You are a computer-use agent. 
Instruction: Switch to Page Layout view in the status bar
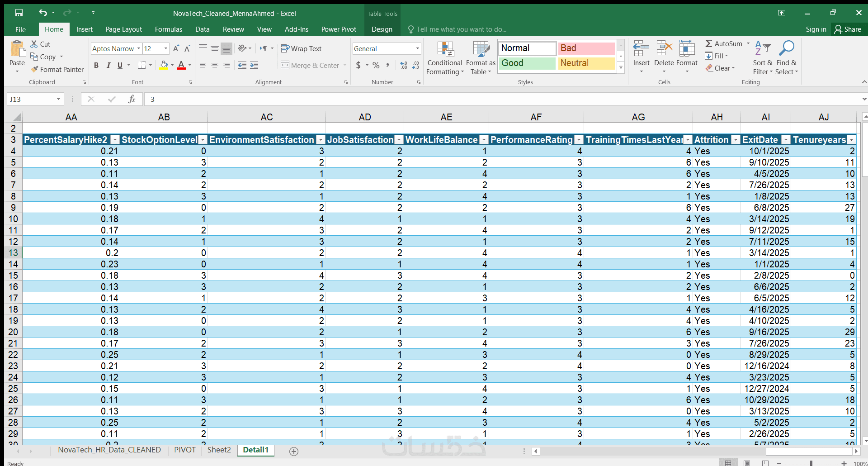[x=747, y=463]
